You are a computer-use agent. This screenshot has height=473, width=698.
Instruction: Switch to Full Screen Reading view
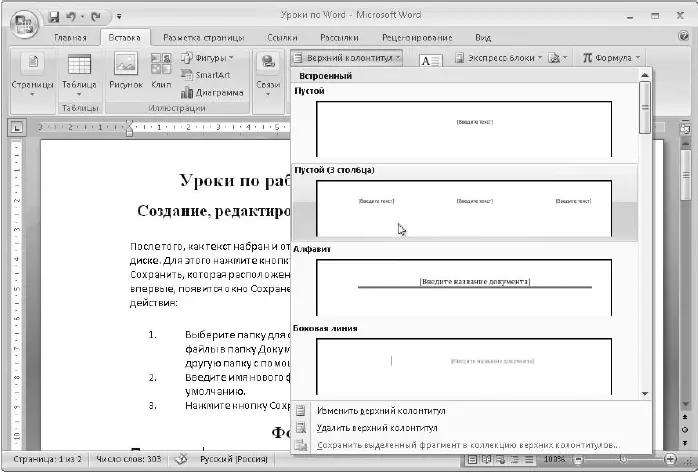click(487, 459)
